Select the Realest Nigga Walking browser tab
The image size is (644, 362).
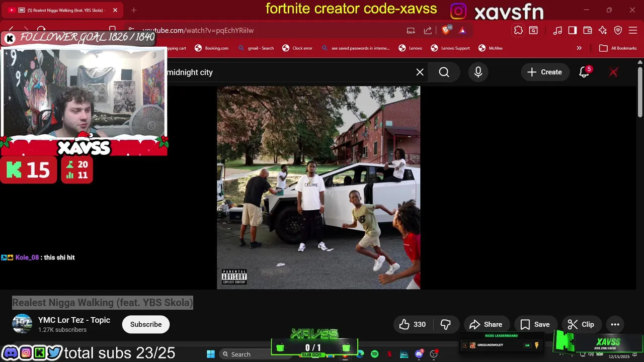pos(61,10)
